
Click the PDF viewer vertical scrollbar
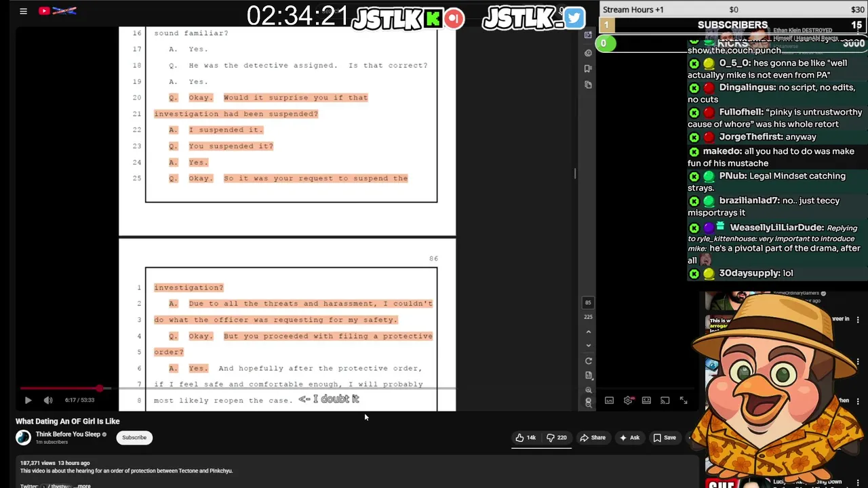coord(575,174)
